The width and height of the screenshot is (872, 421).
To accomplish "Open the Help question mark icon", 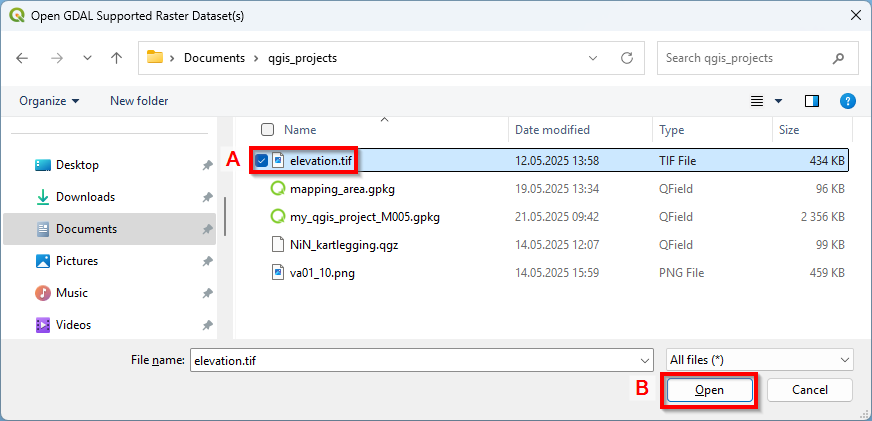I will [847, 101].
